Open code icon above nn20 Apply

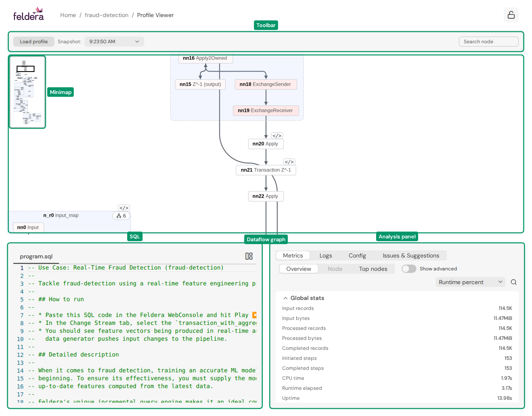(277, 136)
